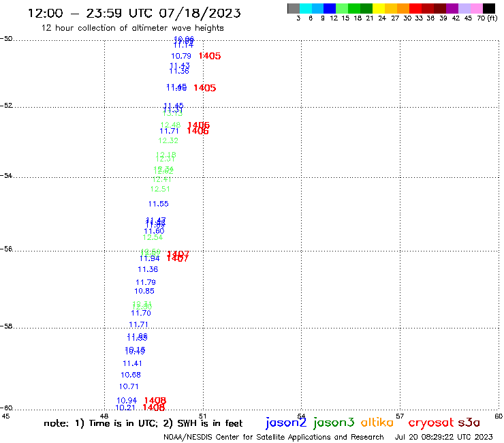Click the cryosat satellite legend label
Screen dimensions: 504x443
[430, 423]
